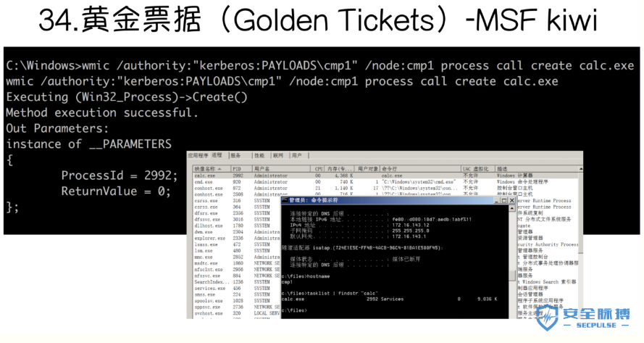Select the services.exe process
This screenshot has width=644, height=343.
[237, 289]
